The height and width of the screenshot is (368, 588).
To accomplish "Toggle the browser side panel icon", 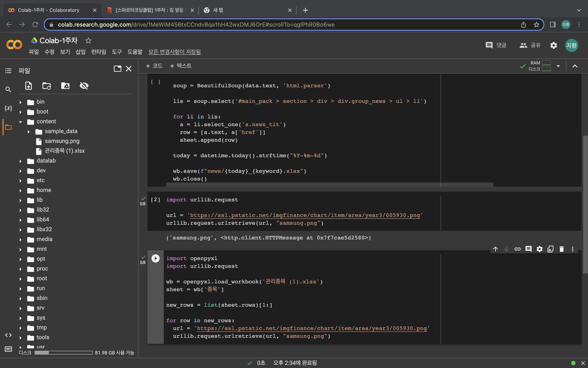I will click(x=553, y=25).
